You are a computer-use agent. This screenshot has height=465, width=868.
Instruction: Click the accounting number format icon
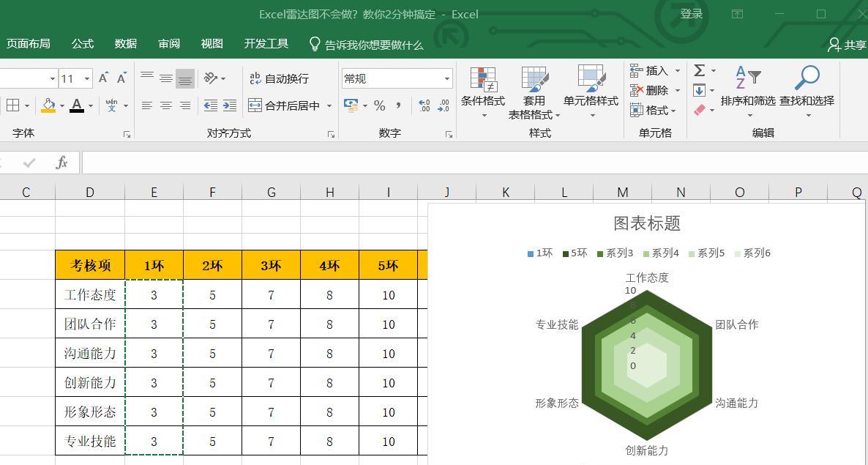351,105
